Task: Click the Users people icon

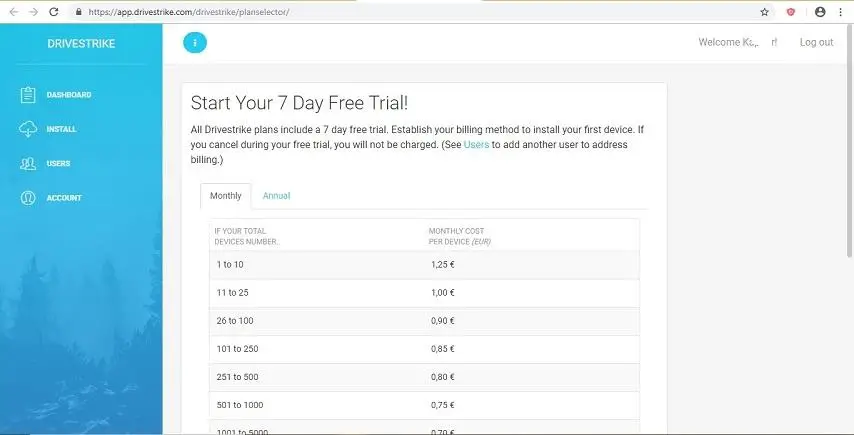Action: (x=28, y=163)
